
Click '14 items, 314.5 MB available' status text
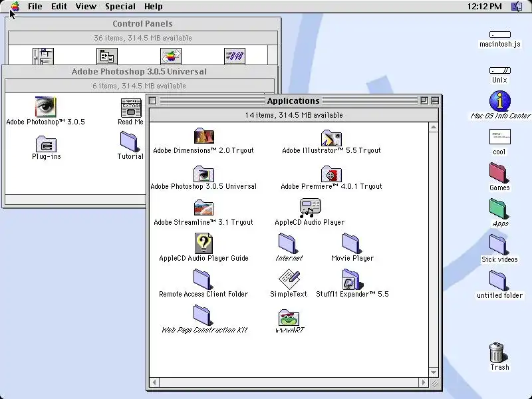click(294, 115)
